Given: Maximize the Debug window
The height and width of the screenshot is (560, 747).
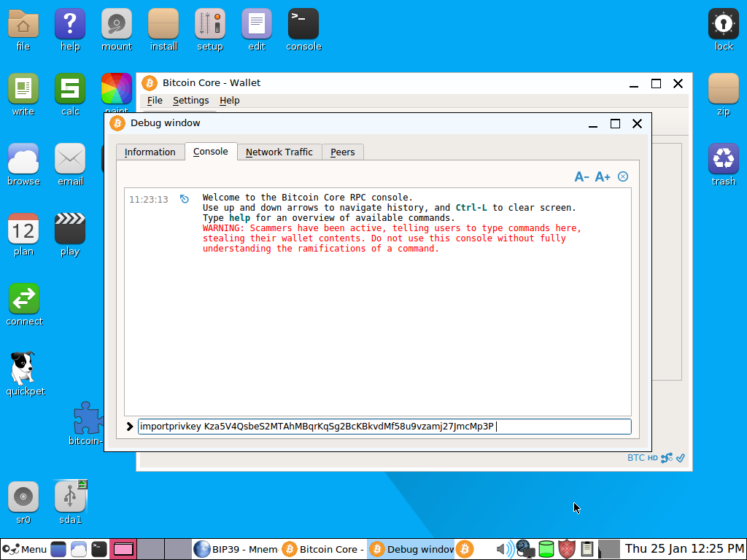Looking at the screenshot, I should tap(615, 124).
